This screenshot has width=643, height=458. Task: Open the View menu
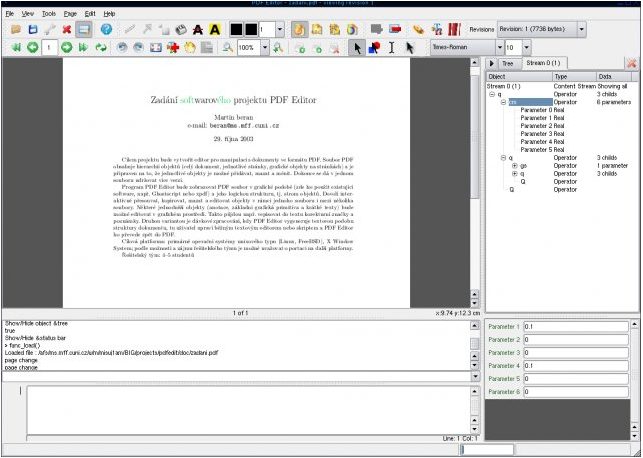[27, 14]
